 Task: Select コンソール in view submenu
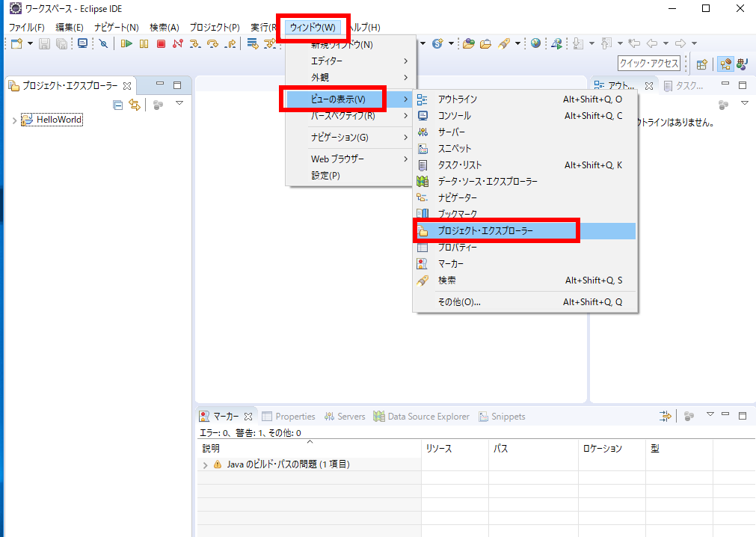click(x=525, y=116)
